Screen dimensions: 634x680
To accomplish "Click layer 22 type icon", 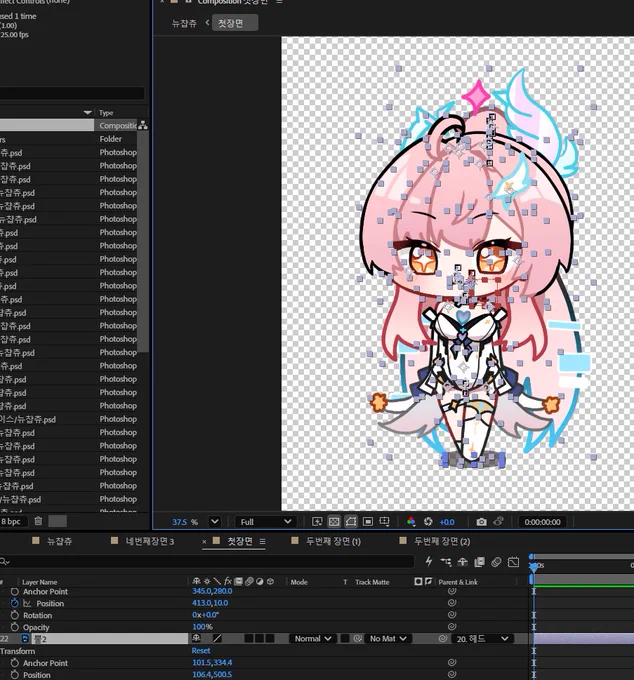I will pyautogui.click(x=25, y=638).
